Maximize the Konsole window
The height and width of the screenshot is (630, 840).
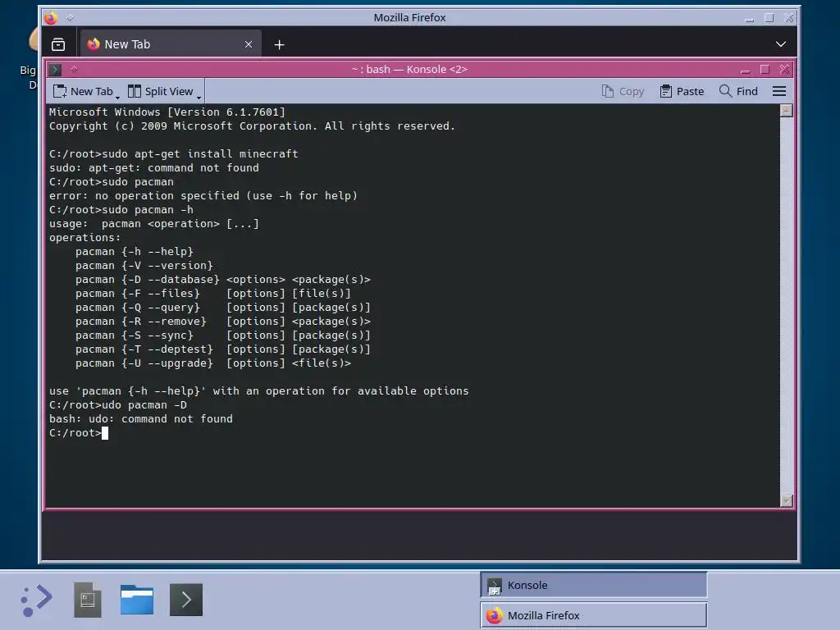pyautogui.click(x=765, y=70)
